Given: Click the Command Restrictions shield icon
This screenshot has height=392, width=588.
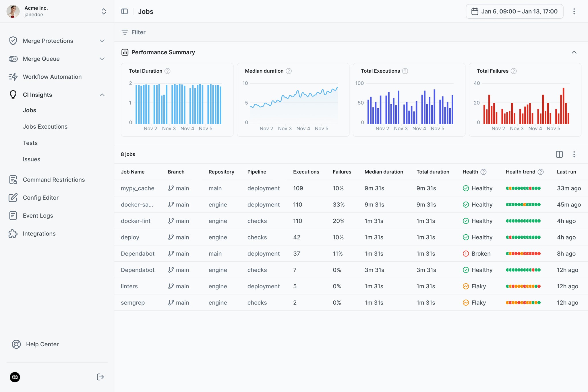Looking at the screenshot, I should click(13, 179).
